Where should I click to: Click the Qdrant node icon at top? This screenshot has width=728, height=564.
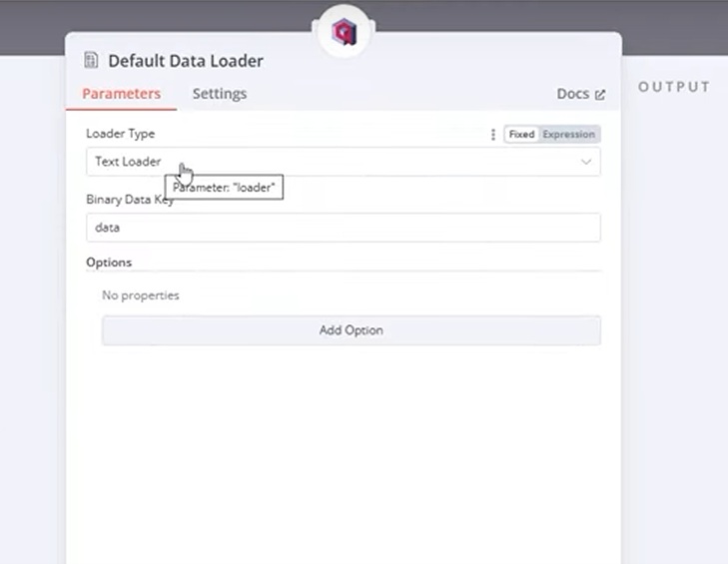click(x=344, y=31)
